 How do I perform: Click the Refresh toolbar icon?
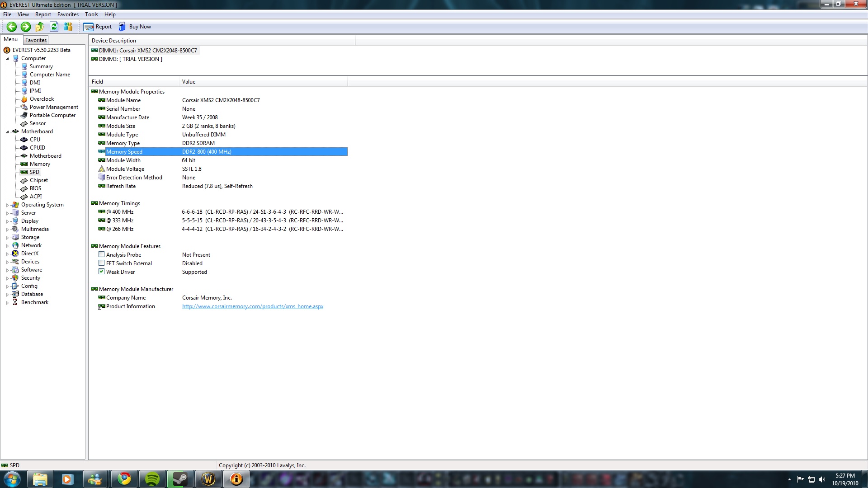click(x=54, y=27)
